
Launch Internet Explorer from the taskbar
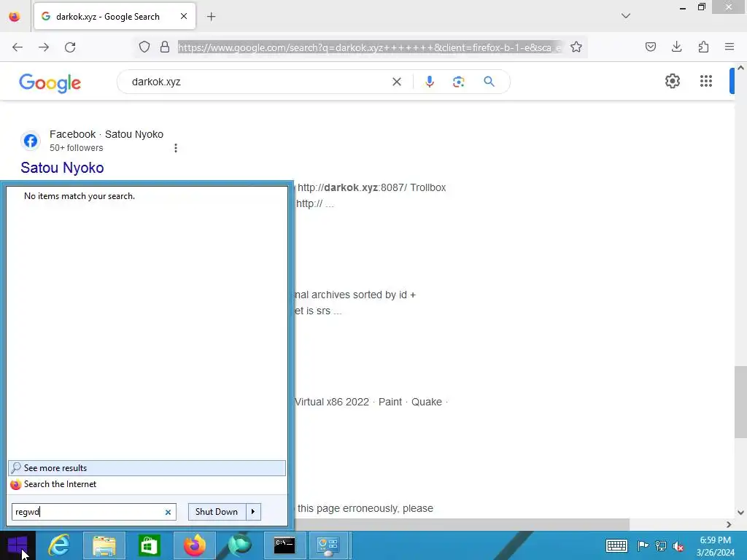point(59,545)
